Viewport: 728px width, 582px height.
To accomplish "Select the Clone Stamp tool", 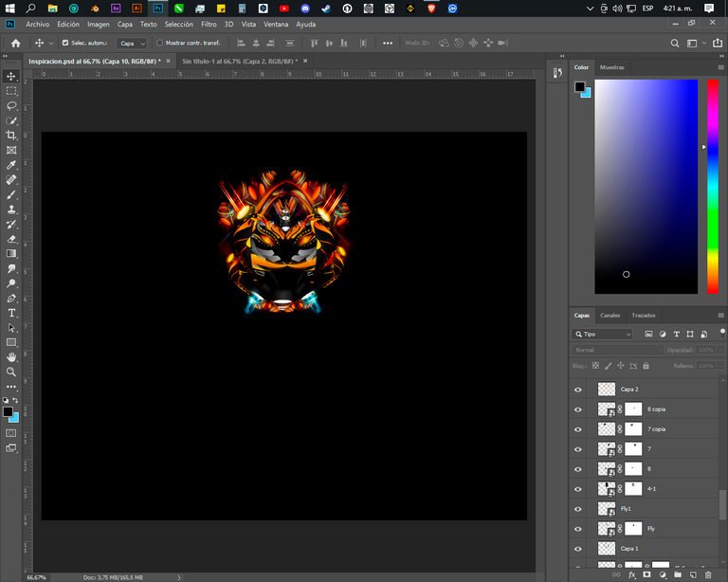I will pos(11,209).
